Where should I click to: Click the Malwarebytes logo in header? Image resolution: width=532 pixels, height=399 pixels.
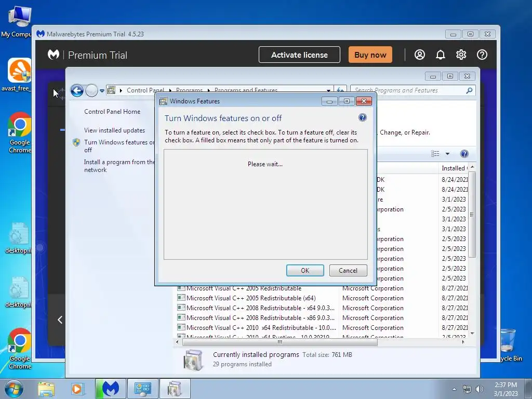point(54,55)
